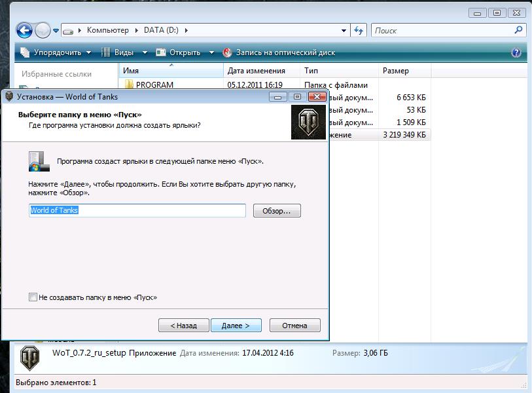
Task: Click date 17.04.2012 4:16 in details pane
Action: click(x=268, y=353)
